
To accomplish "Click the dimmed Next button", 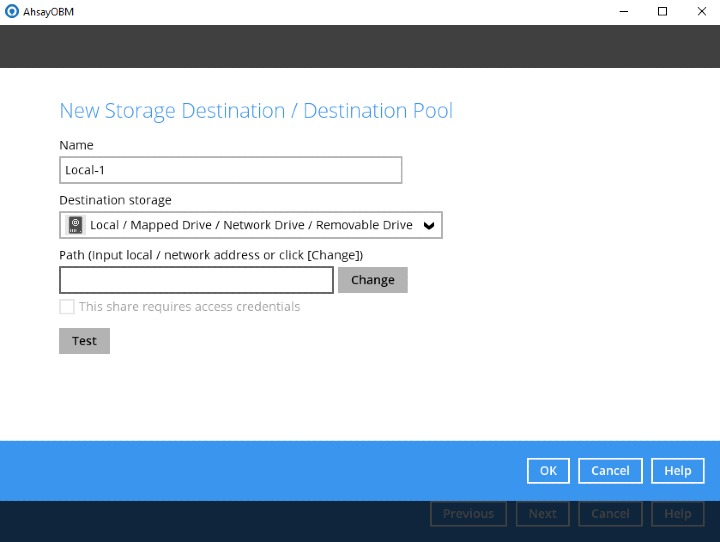I will (x=542, y=514).
